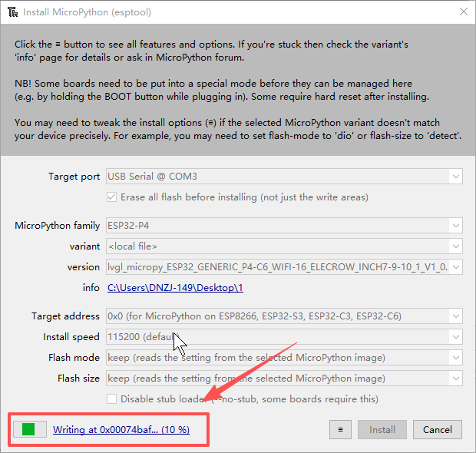Screen dimensions: 476x453
Task: Click the MicroPython family label
Action: pos(57,226)
